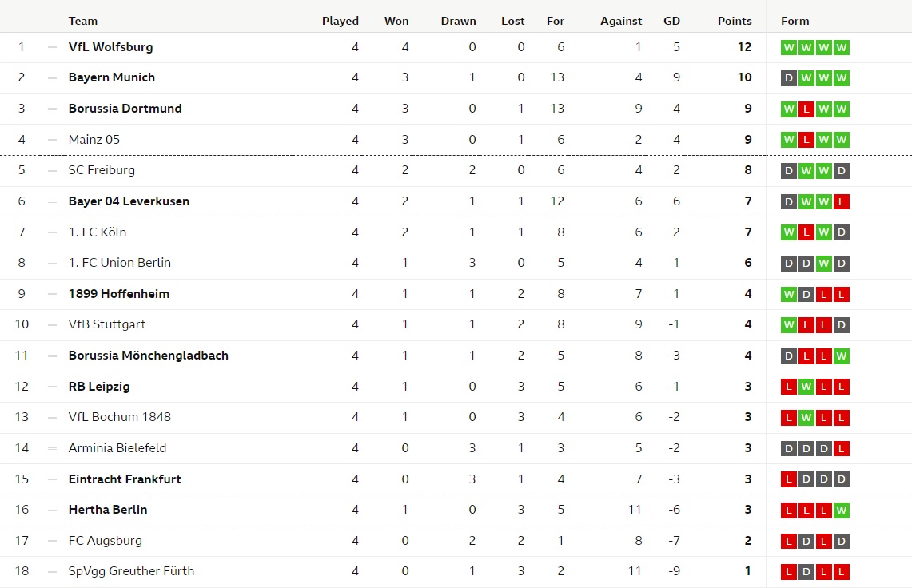This screenshot has height=588, width=912.
Task: Click Mönchengladbach's green W form icon
Action: click(x=841, y=356)
